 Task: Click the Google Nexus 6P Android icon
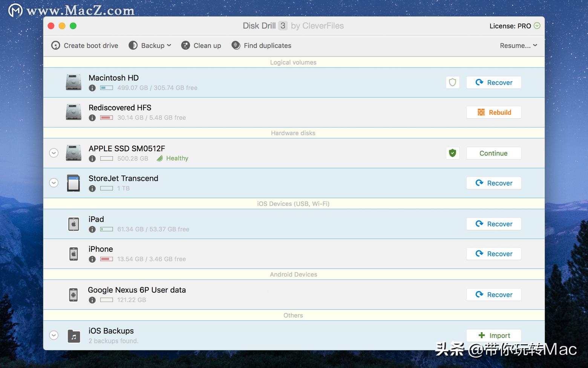(73, 294)
